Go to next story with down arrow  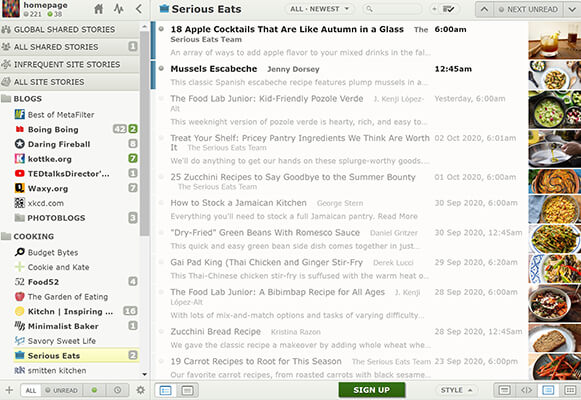[572, 9]
